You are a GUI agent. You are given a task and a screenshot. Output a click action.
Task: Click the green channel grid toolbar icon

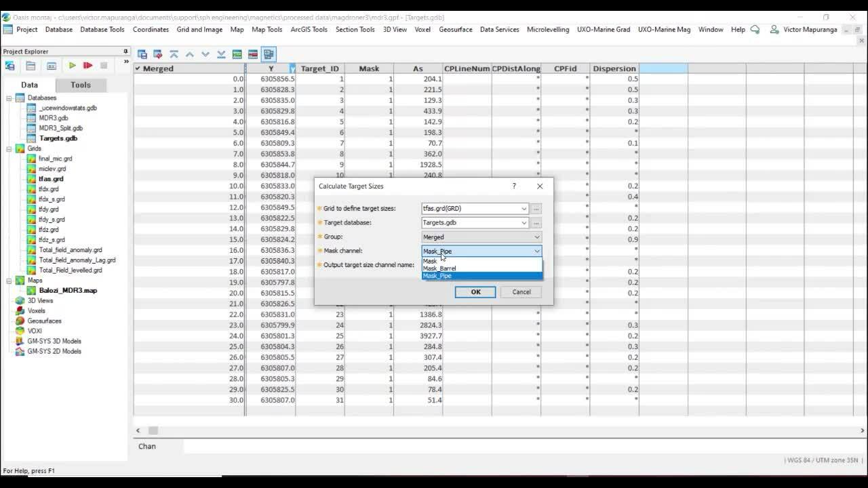(237, 54)
